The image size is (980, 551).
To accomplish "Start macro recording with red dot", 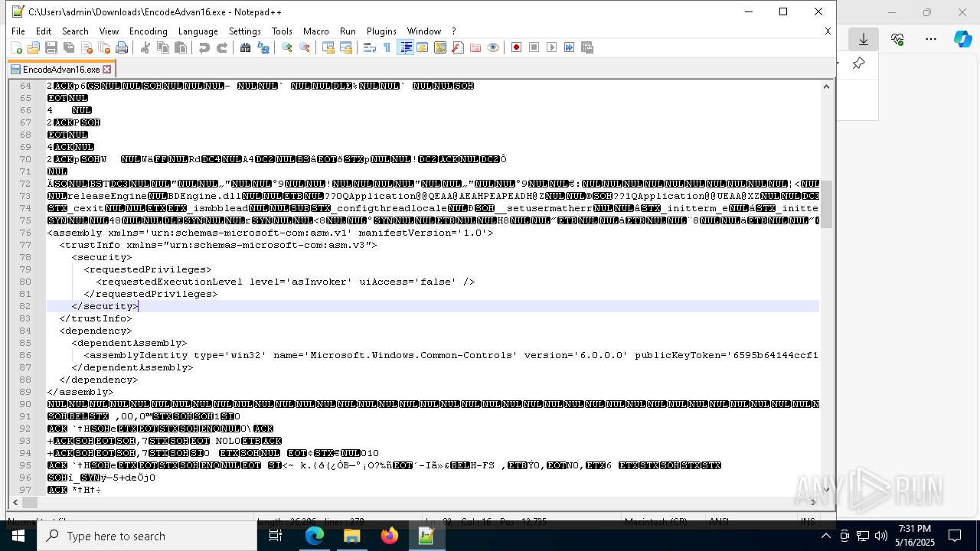I will 517,47.
